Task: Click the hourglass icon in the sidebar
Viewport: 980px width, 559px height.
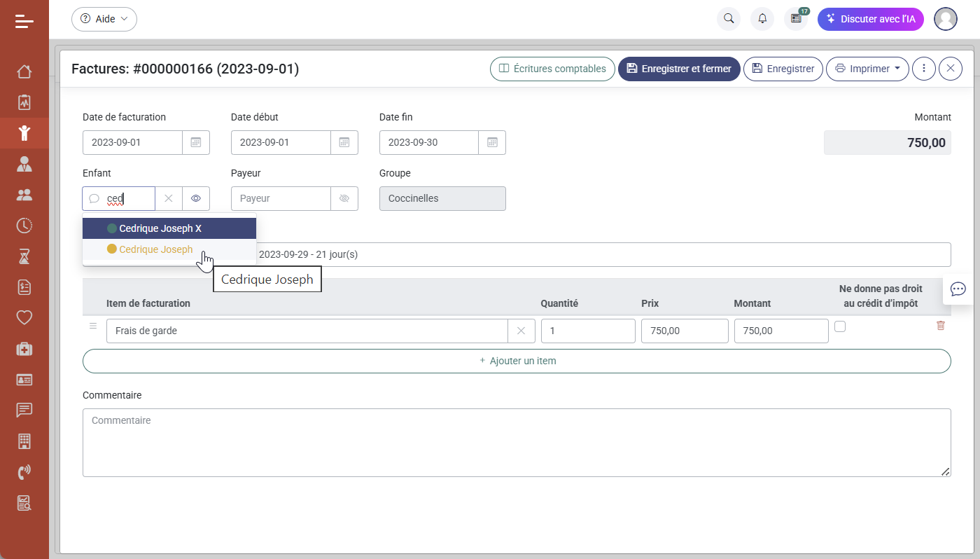Action: [x=24, y=256]
